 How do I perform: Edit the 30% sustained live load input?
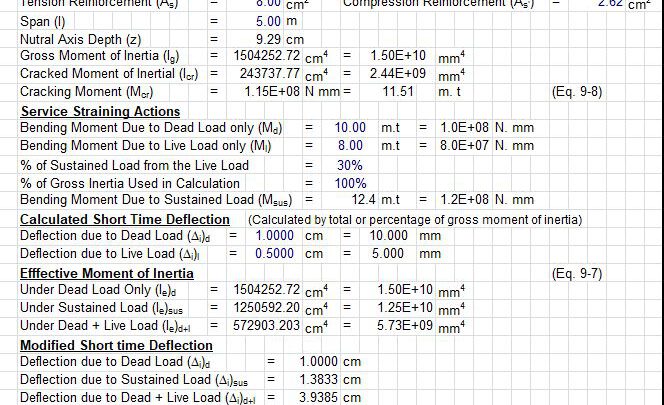[x=350, y=165]
